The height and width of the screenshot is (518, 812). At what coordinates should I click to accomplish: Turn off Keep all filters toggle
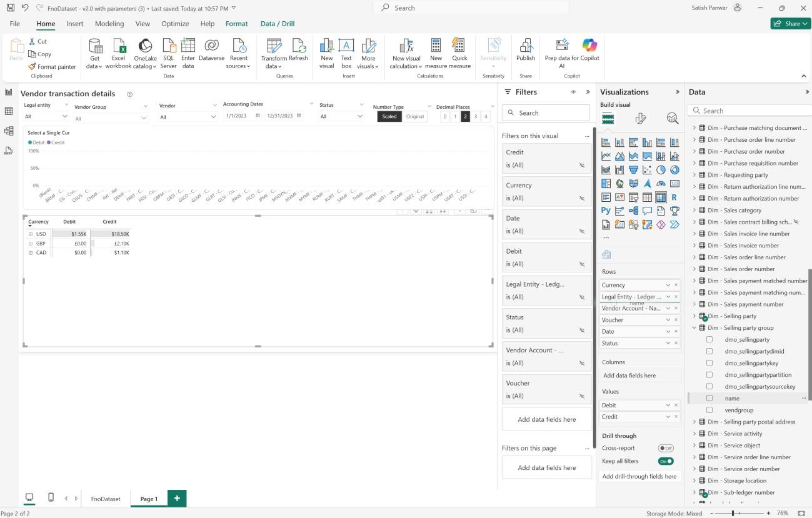(x=665, y=461)
